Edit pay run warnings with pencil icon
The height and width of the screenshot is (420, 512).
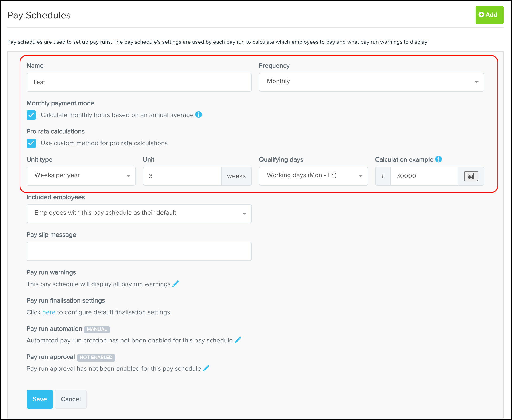176,284
